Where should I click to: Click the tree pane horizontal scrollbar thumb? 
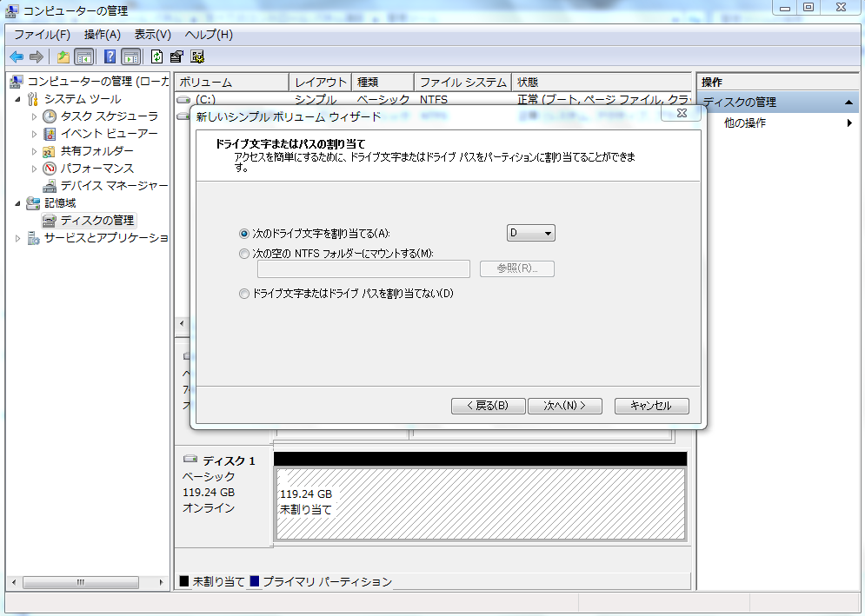[x=81, y=582]
